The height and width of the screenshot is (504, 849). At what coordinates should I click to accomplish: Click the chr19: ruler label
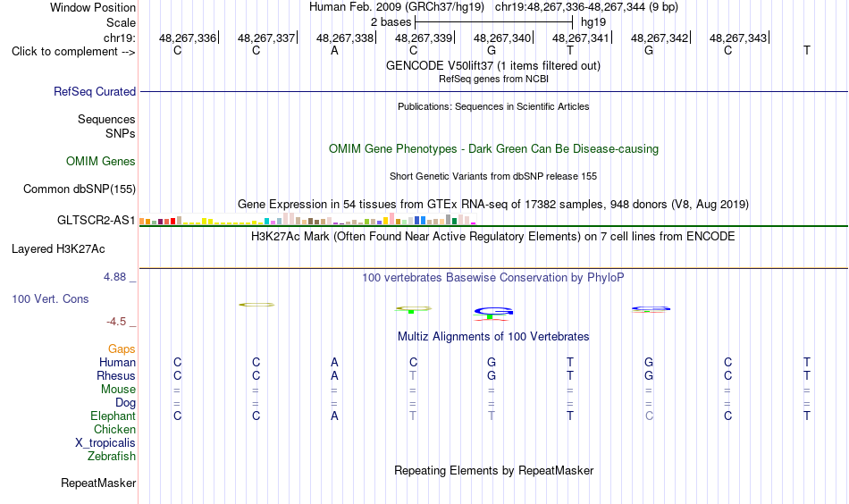(x=119, y=38)
